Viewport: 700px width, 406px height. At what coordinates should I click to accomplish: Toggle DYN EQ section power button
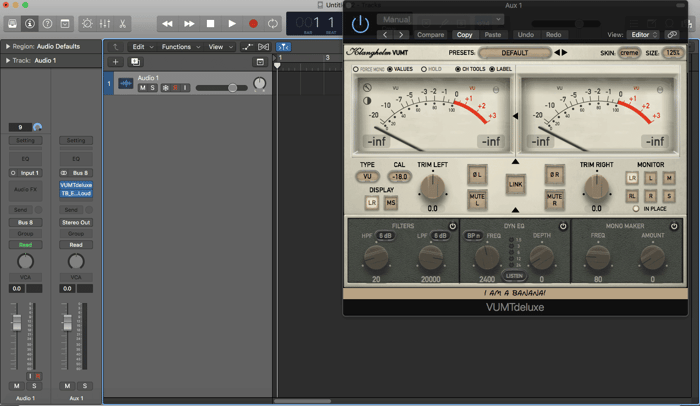(563, 226)
